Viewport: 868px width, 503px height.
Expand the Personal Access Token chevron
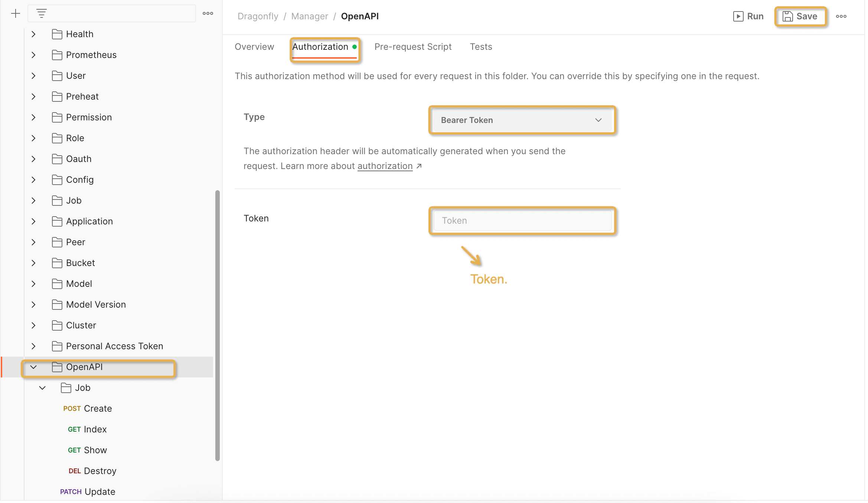pos(33,346)
